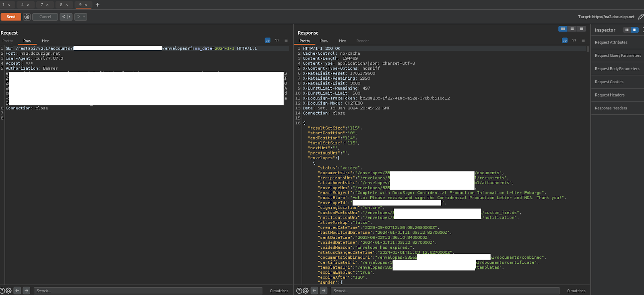The width and height of the screenshot is (644, 295).
Task: Dock the Inspector panel to the left
Action: pyautogui.click(x=627, y=30)
